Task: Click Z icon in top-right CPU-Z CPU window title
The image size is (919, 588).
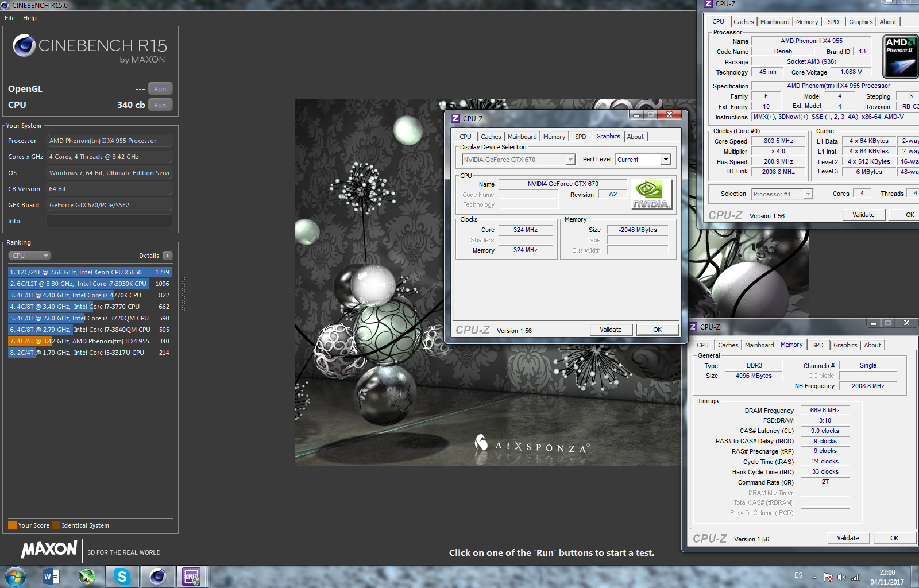Action: tap(708, 4)
